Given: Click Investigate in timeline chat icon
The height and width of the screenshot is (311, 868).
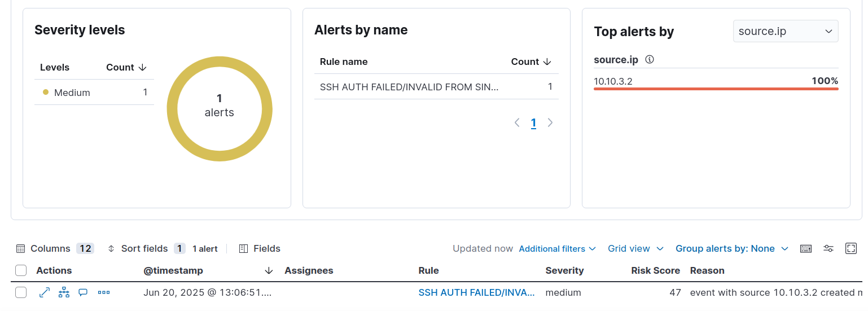Looking at the screenshot, I should [x=83, y=292].
